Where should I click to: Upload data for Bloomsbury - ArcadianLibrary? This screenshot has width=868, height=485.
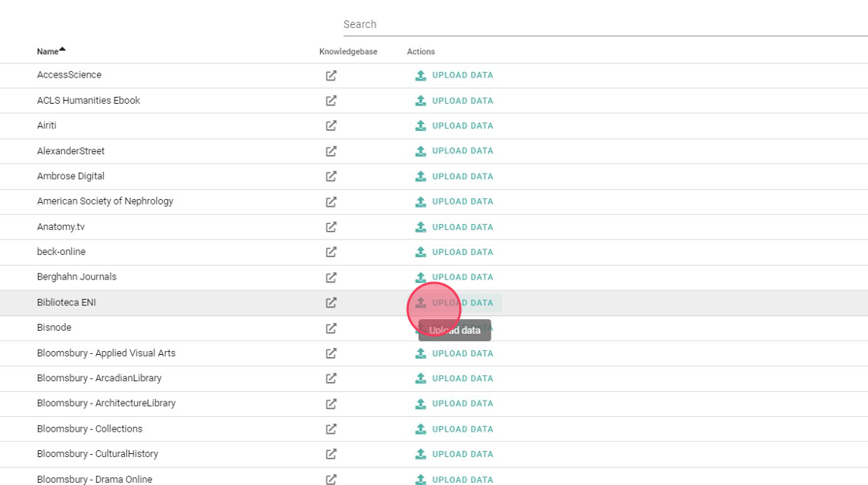point(454,378)
